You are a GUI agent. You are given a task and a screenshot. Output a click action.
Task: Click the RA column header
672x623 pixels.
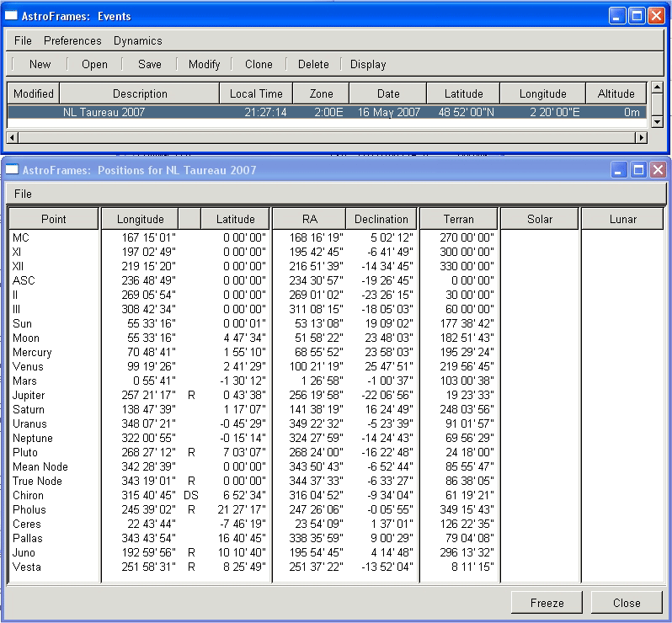click(x=309, y=219)
